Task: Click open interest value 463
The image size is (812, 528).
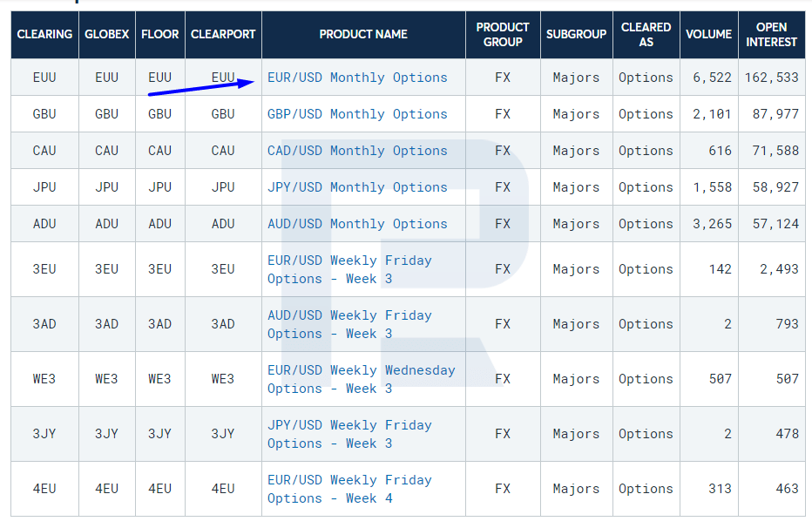Action: pyautogui.click(x=787, y=489)
